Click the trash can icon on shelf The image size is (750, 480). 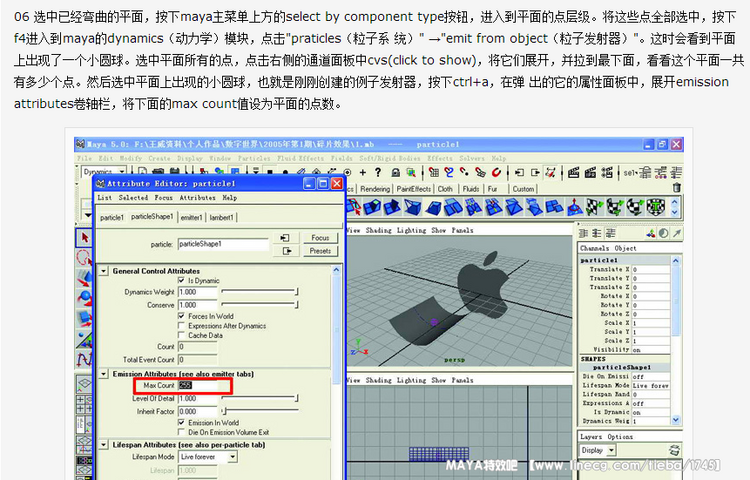coord(676,188)
